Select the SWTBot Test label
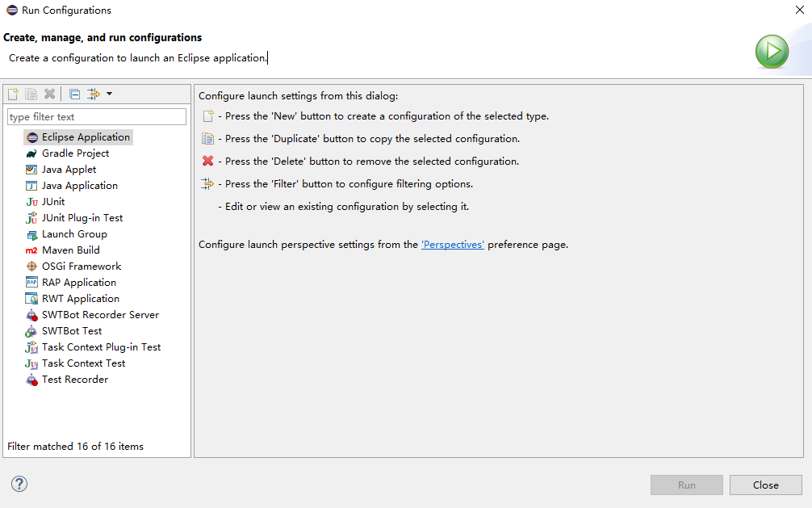The width and height of the screenshot is (812, 508). point(72,331)
